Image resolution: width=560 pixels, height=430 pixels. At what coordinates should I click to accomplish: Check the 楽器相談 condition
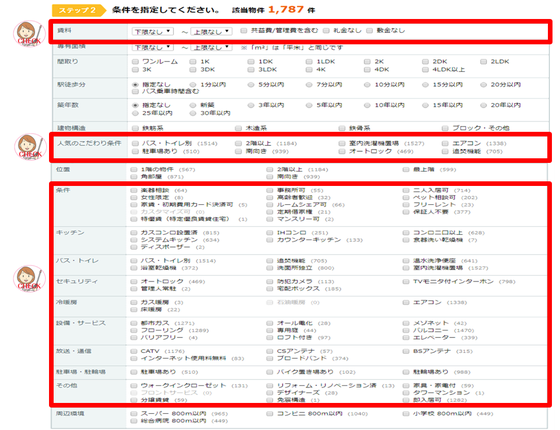tap(134, 190)
